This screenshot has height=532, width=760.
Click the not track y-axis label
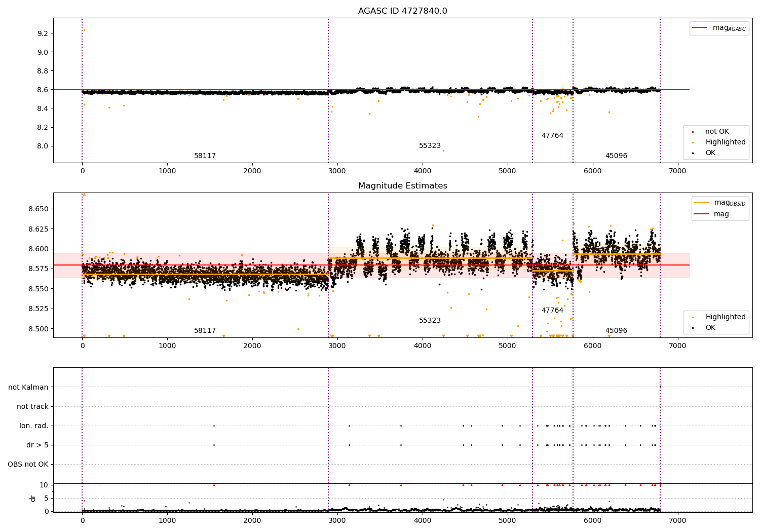click(x=32, y=407)
